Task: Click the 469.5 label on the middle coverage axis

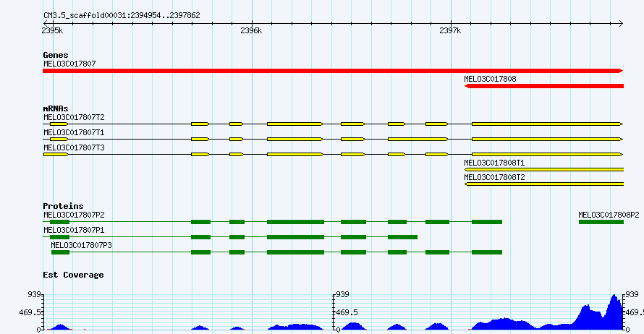Action: point(347,312)
